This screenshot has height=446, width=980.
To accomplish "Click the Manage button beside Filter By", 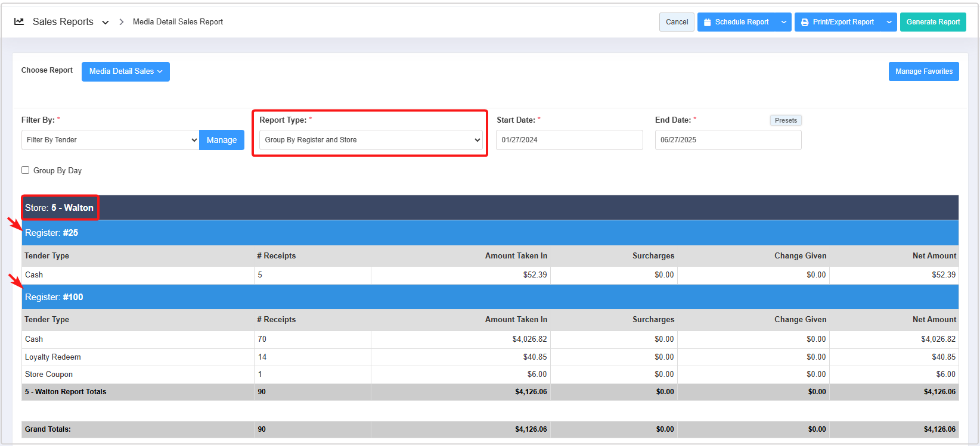I will point(222,140).
